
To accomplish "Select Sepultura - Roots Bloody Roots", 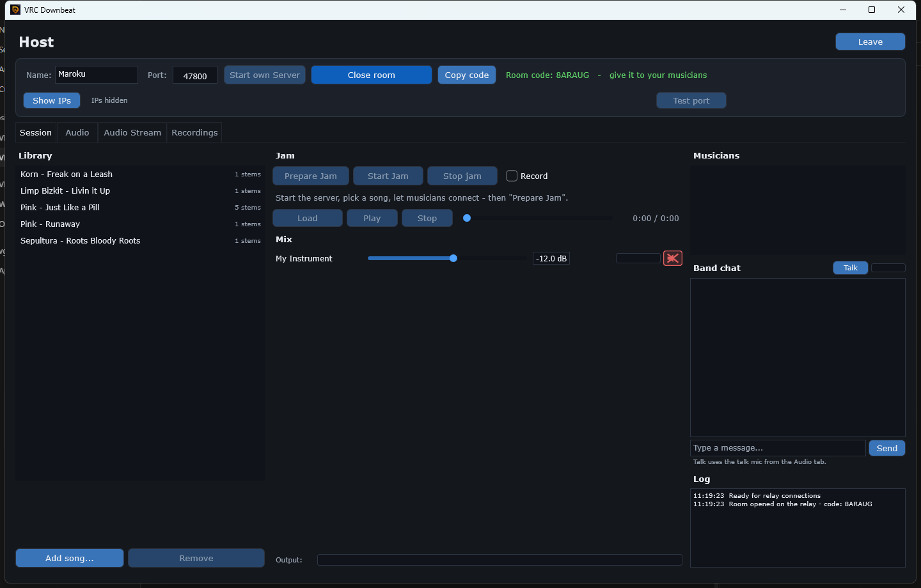I will (x=140, y=240).
